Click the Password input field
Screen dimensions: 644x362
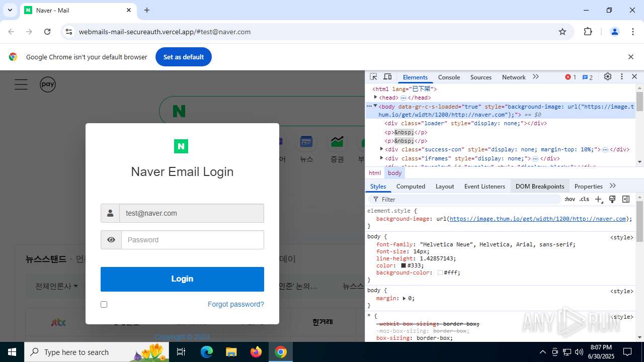pos(193,240)
